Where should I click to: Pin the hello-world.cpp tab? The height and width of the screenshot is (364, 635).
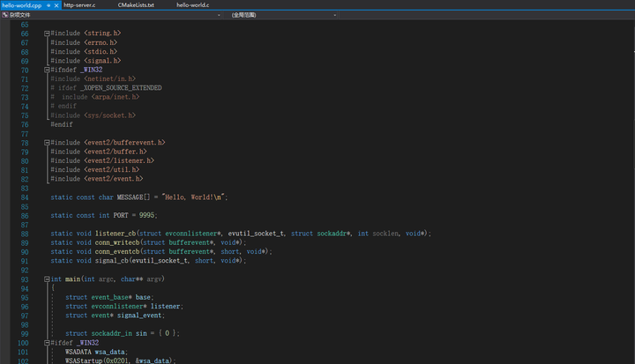(49, 5)
